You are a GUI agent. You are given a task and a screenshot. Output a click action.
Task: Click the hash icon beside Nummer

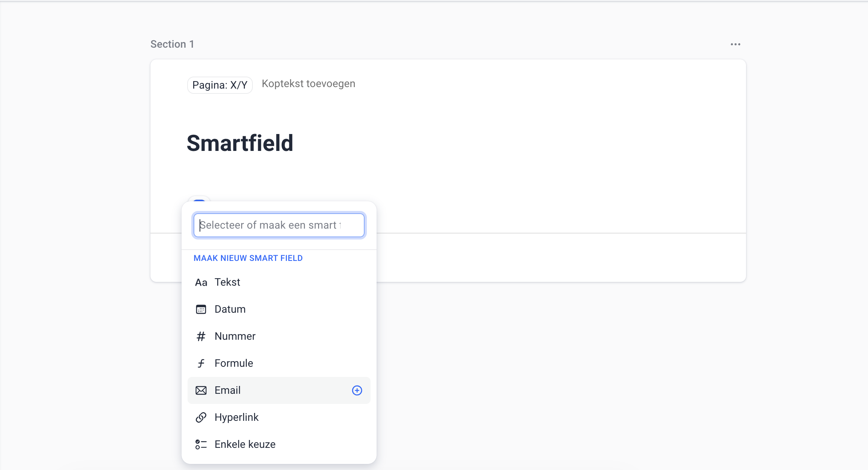[201, 336]
